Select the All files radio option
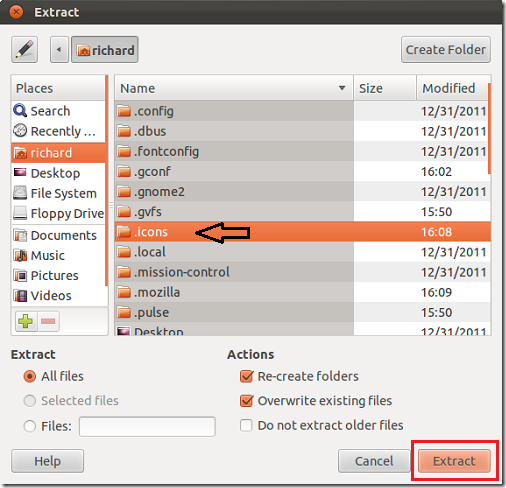This screenshot has width=506, height=488. 30,376
